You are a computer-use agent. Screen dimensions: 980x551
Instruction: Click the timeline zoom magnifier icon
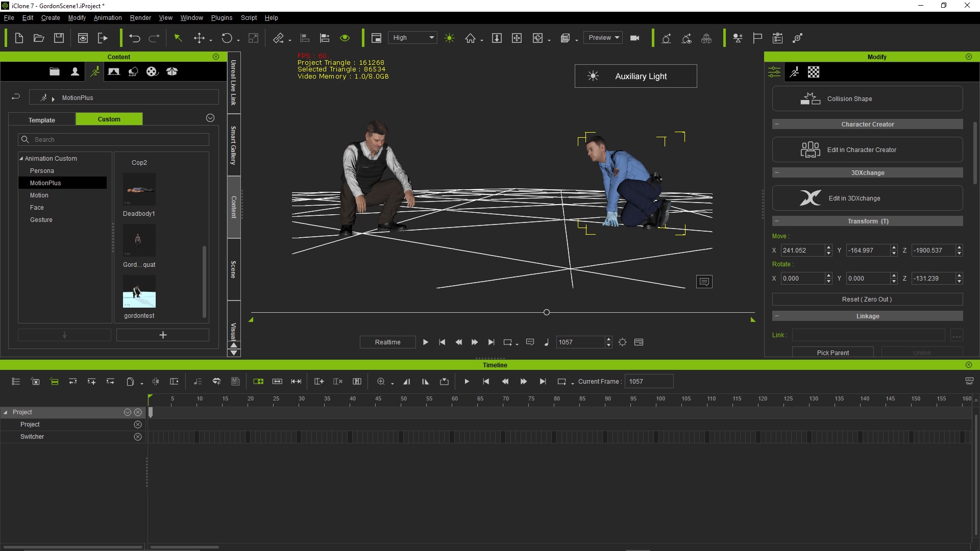coord(381,381)
